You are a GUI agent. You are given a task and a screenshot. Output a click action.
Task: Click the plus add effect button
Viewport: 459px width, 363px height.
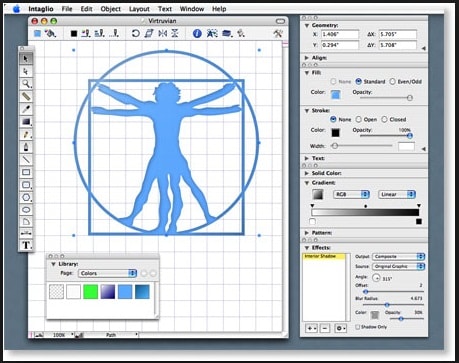[311, 328]
